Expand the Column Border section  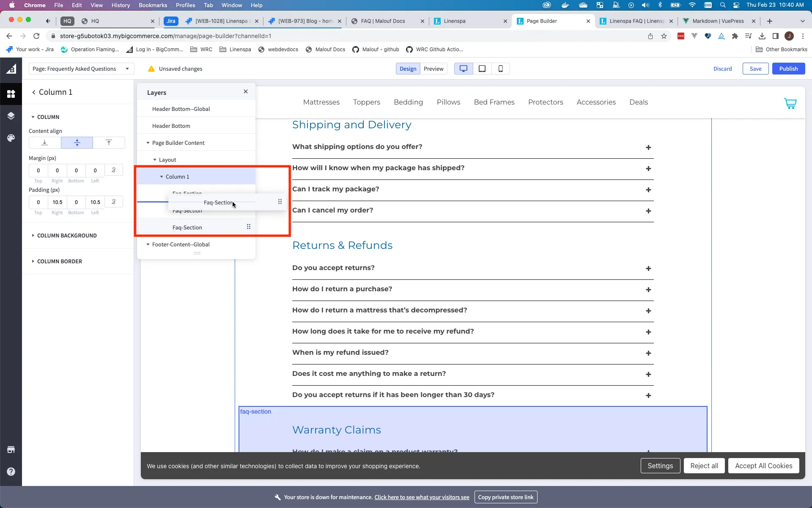pyautogui.click(x=59, y=261)
